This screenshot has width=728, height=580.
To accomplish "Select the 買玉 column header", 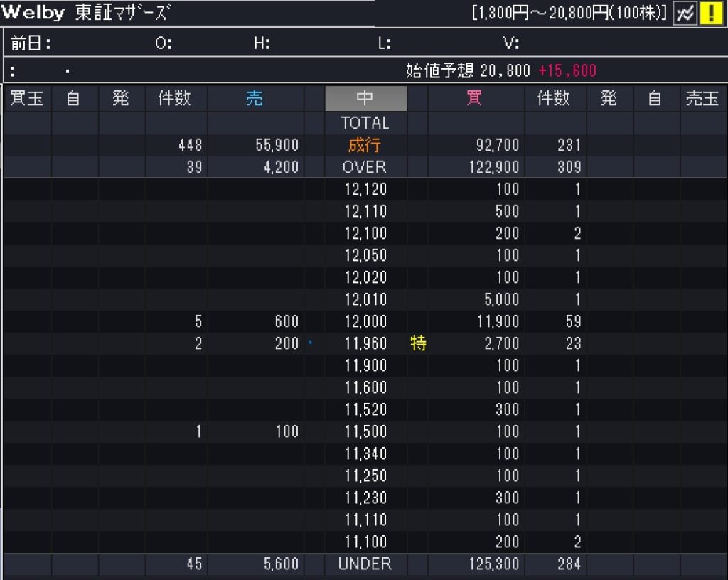I will (27, 99).
